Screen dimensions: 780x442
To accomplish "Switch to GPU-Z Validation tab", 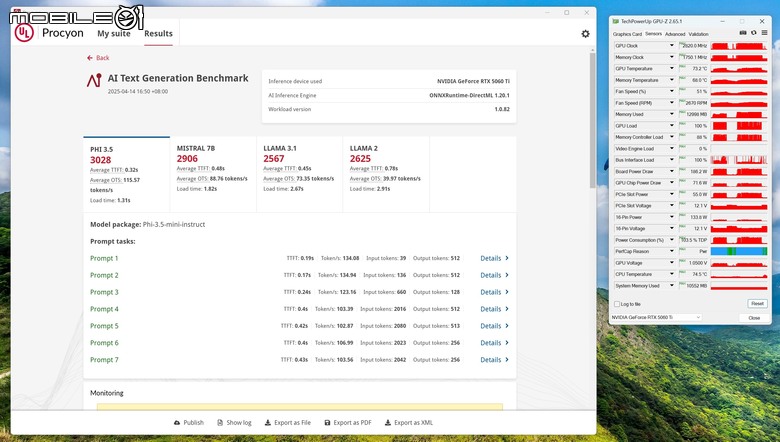I will pyautogui.click(x=698, y=34).
